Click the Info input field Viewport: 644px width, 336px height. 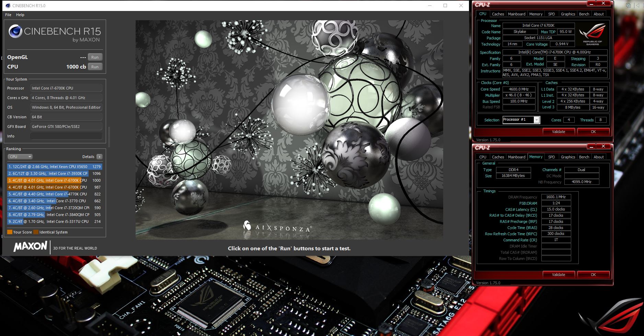[66, 136]
